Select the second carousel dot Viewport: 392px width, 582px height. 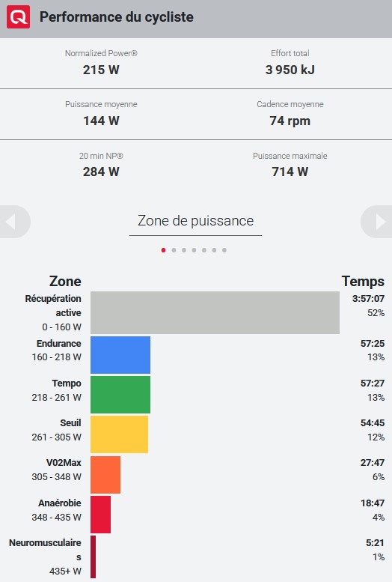pos(174,250)
